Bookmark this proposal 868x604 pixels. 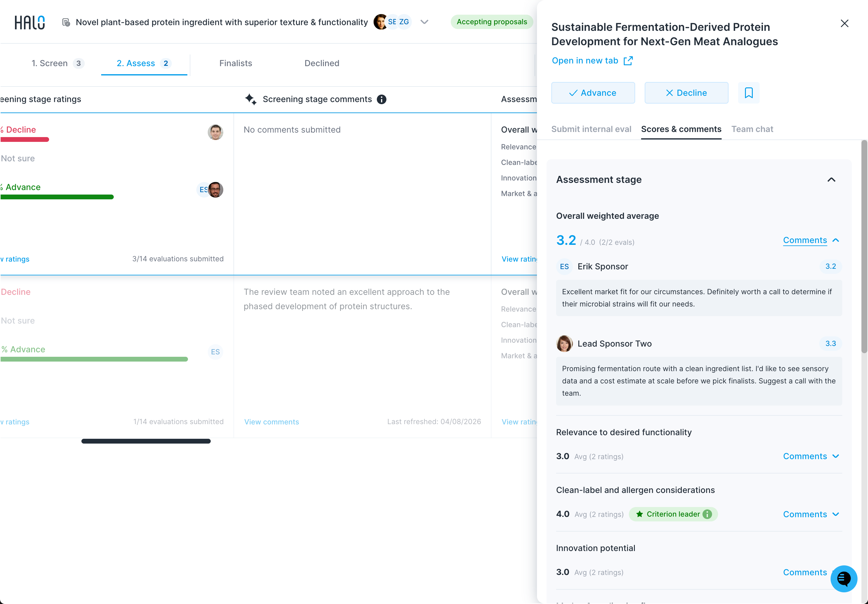coord(749,93)
